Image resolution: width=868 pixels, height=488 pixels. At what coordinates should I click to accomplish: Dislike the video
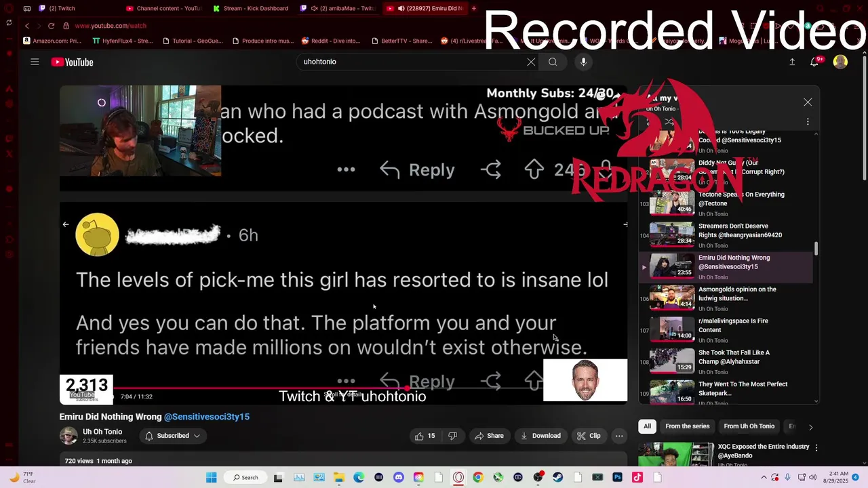452,436
